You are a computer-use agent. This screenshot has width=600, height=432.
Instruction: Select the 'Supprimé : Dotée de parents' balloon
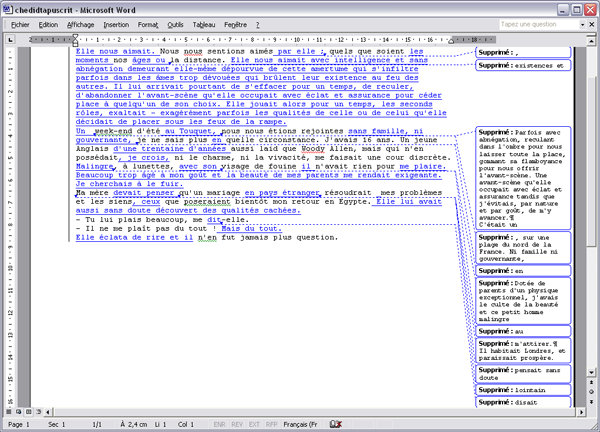tap(523, 301)
